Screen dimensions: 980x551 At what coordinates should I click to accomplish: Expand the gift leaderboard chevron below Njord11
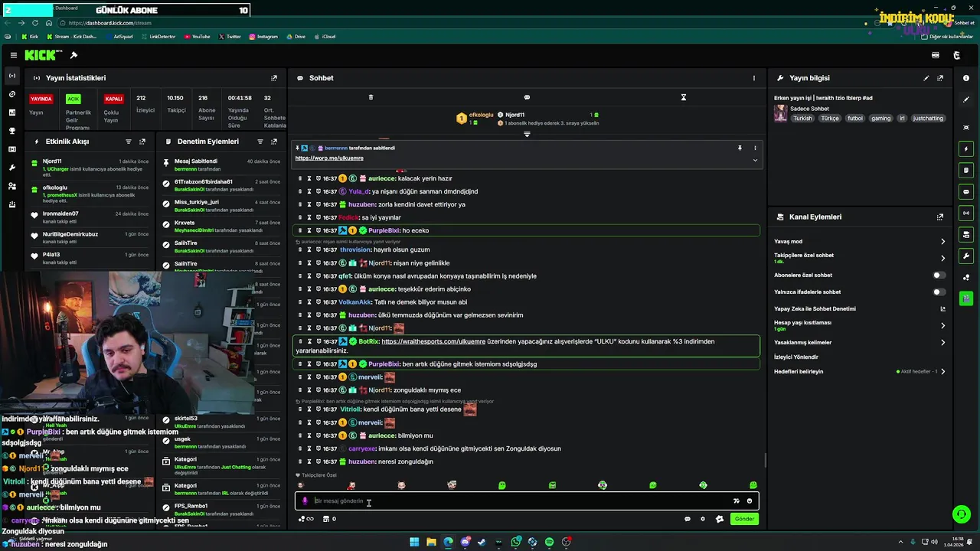(x=527, y=134)
